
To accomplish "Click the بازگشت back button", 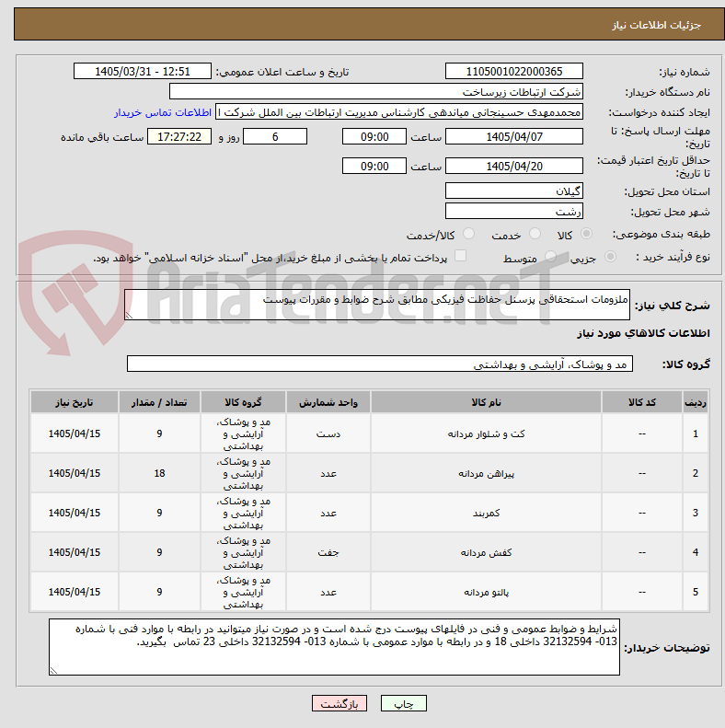I will coord(339,703).
